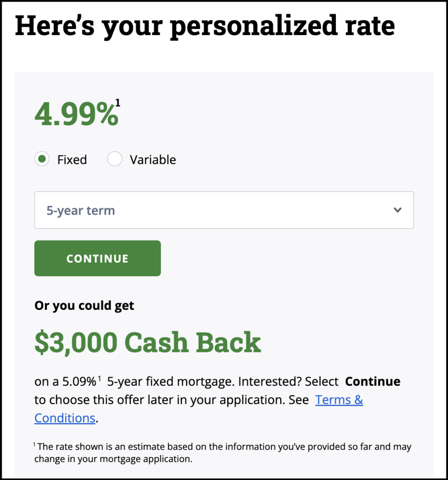
Task: Click the footnote superscript after 5.09%
Action: tap(99, 379)
